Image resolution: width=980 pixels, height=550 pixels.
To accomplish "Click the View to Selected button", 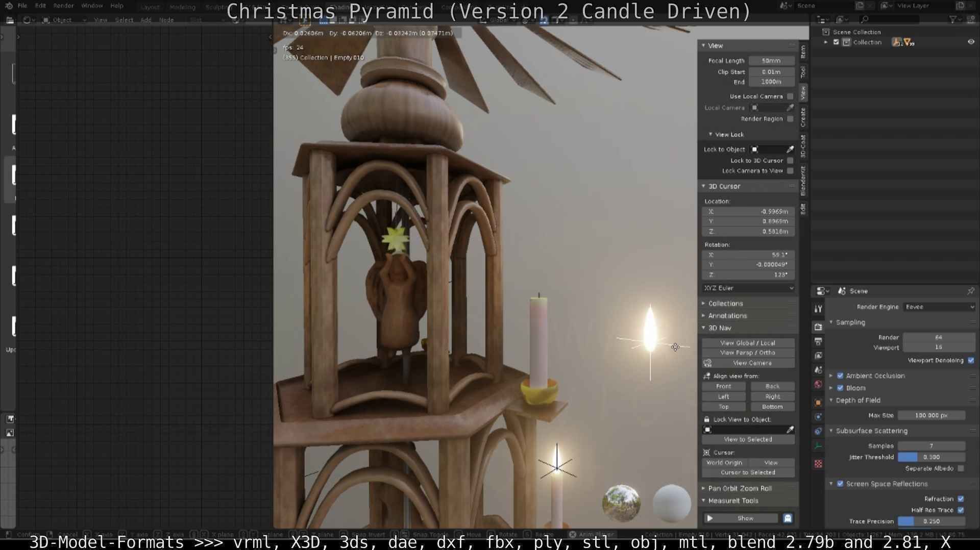I will point(748,440).
